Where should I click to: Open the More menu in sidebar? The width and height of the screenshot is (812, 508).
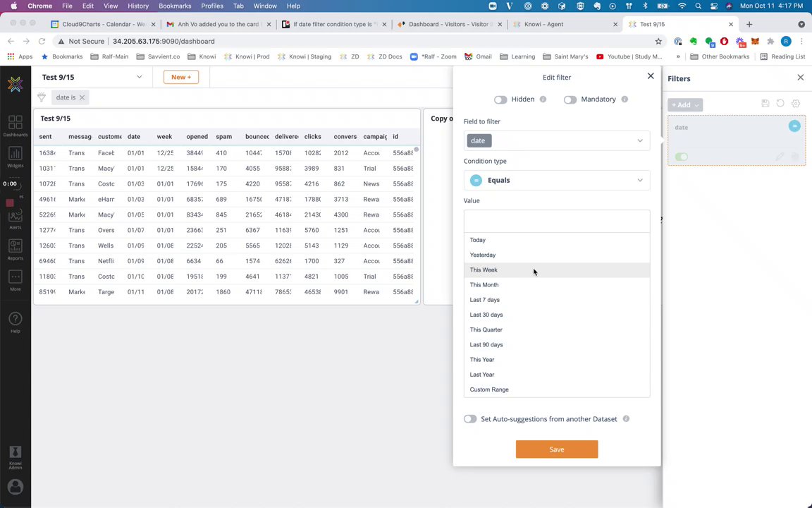15,280
